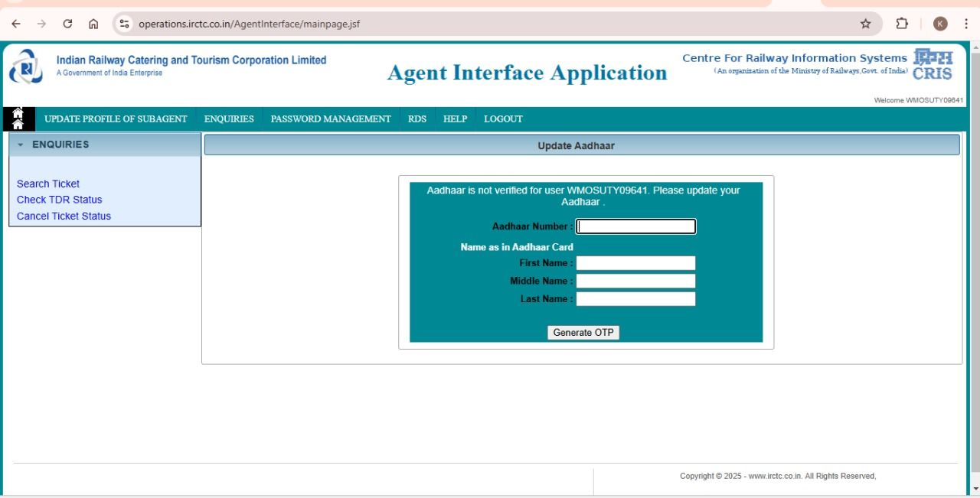Select UPDATE PROFILE OF SUBAGENT
Screen dimensions: 980x498
116,119
